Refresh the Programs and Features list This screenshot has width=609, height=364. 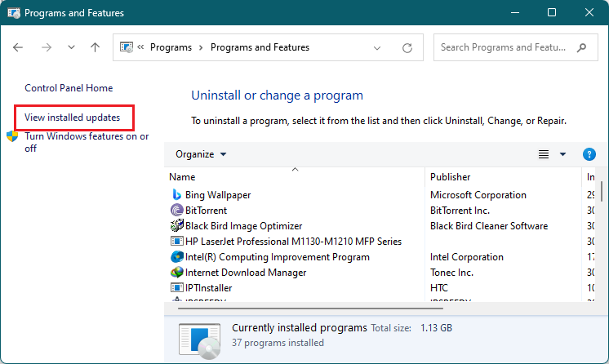point(407,48)
